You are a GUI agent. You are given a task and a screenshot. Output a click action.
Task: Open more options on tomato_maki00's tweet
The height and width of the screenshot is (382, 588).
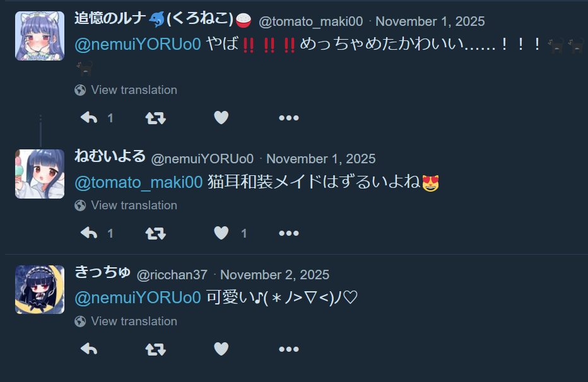point(289,118)
